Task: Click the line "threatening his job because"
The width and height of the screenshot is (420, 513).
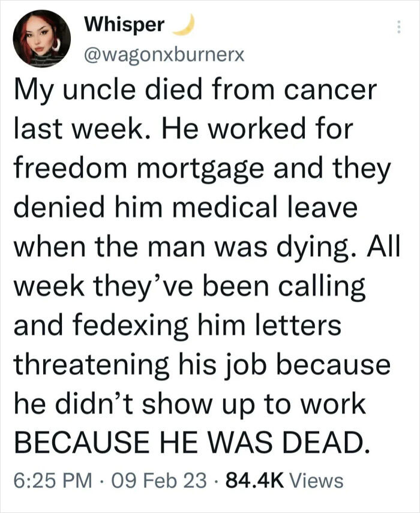Action: click(x=202, y=365)
